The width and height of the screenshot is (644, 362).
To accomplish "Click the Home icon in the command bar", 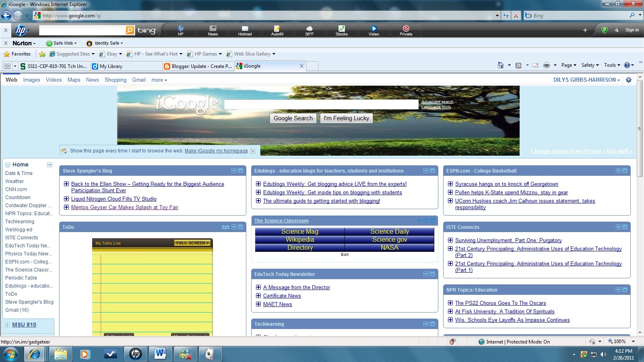I will point(501,65).
